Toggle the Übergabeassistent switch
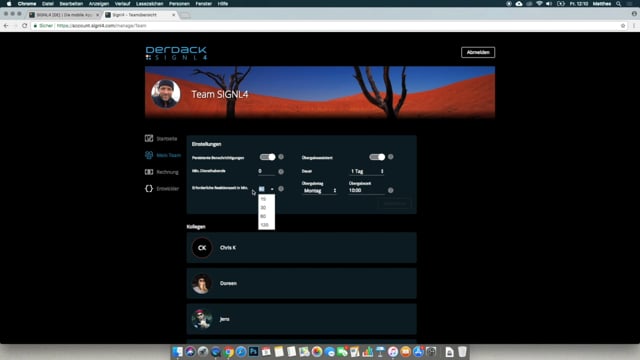This screenshot has width=640, height=360. 377,157
